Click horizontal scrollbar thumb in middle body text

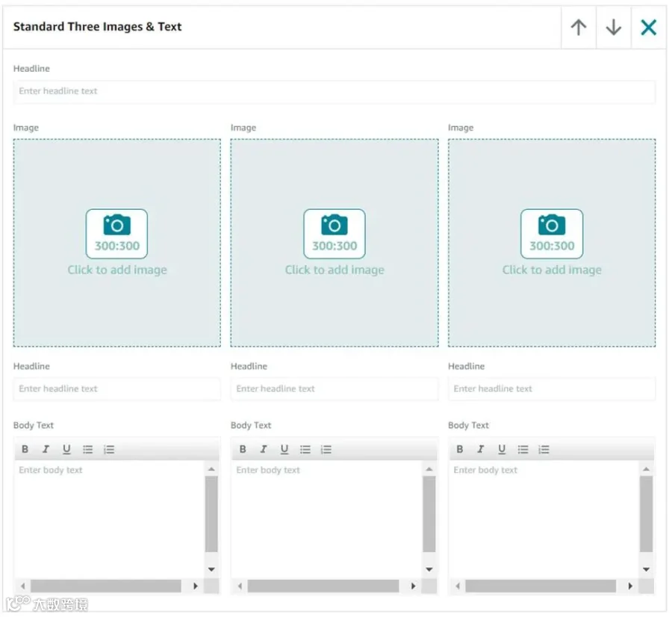click(x=323, y=586)
